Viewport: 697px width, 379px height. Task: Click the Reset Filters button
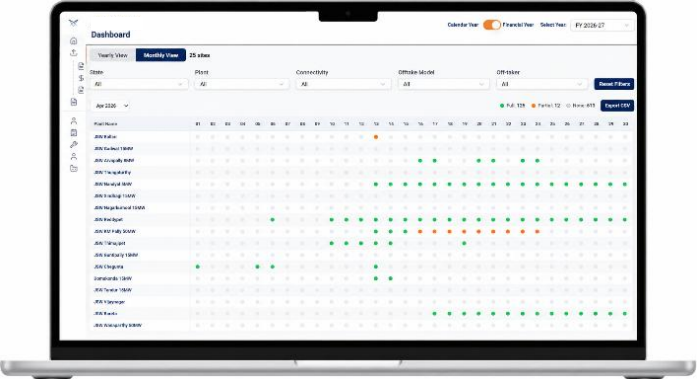pyautogui.click(x=614, y=84)
